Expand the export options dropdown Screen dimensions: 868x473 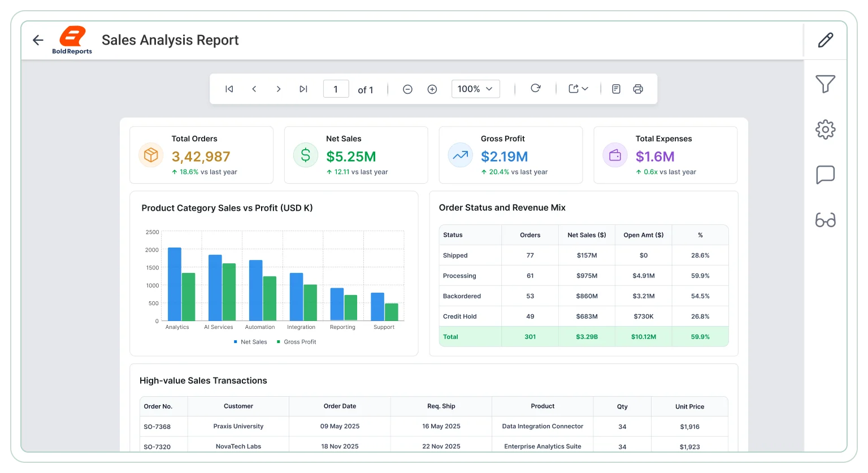tap(578, 89)
